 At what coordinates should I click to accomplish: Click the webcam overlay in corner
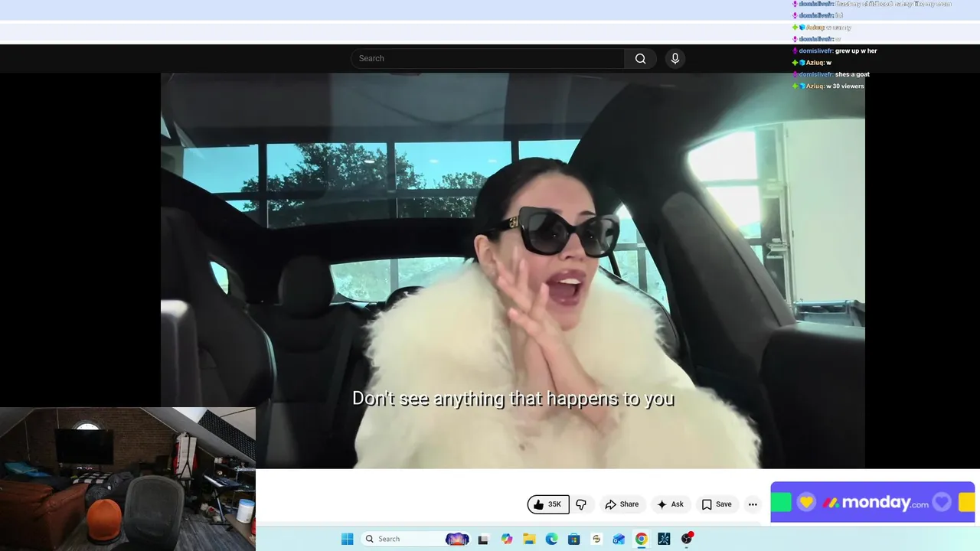[x=128, y=479]
